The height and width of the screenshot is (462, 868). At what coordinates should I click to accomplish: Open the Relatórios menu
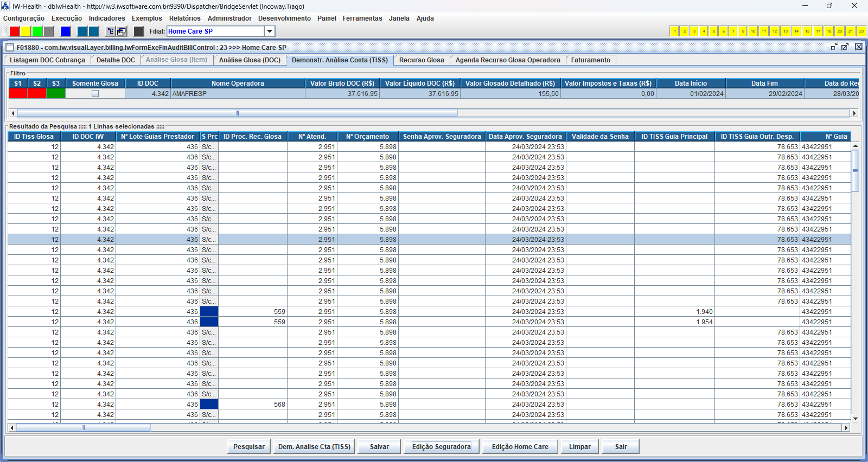tap(184, 18)
